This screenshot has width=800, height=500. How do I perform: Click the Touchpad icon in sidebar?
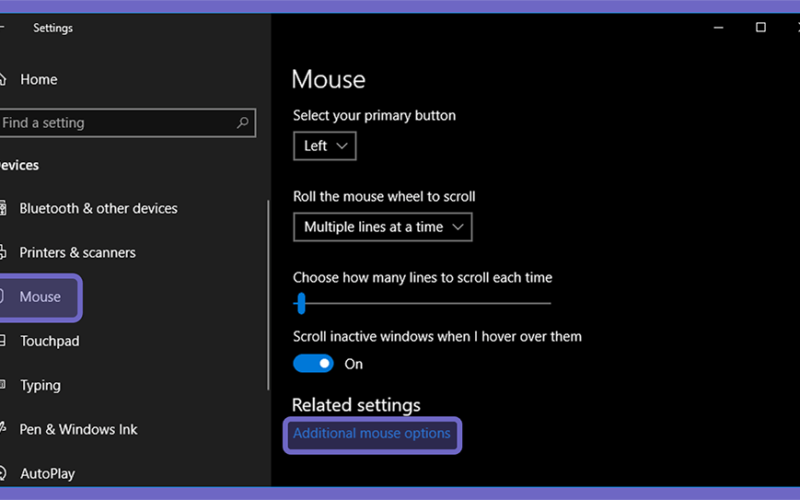click(3, 341)
